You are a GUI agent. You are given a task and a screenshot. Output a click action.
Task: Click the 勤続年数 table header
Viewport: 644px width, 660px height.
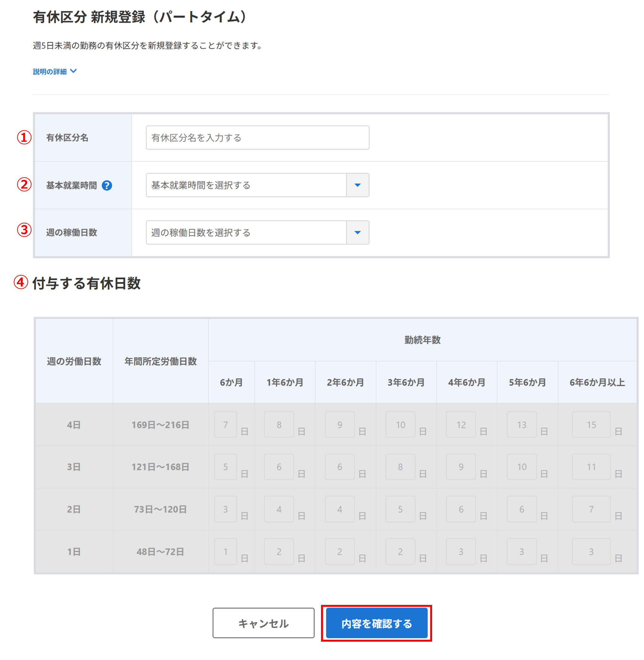pos(422,340)
